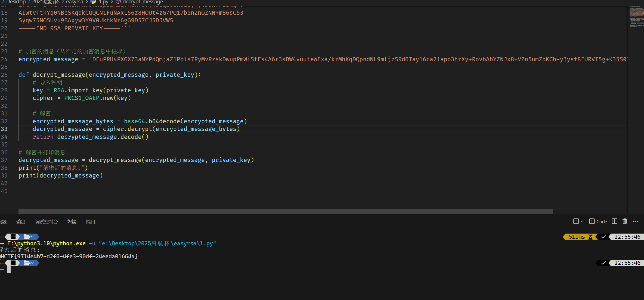Screen dimensions: 644x300
Task: Click the decrypt_message symbol icon in breadcrumb
Action: click(x=118, y=2)
